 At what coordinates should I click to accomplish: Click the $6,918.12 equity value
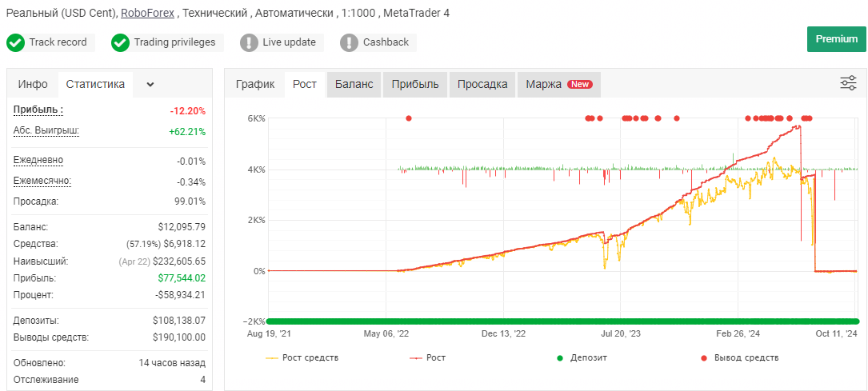click(184, 244)
